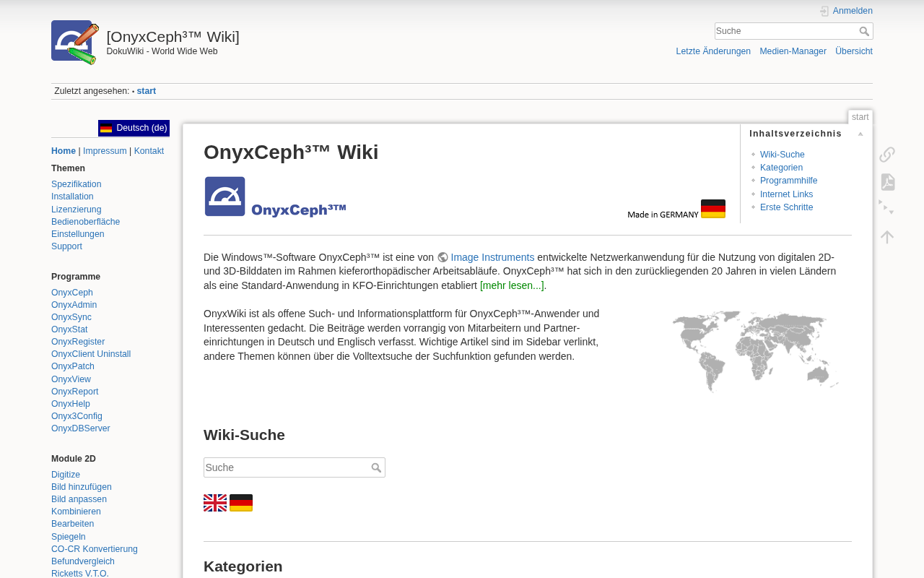Click the world map thumbnail image
The width and height of the screenshot is (924, 578).
pyautogui.click(x=756, y=351)
